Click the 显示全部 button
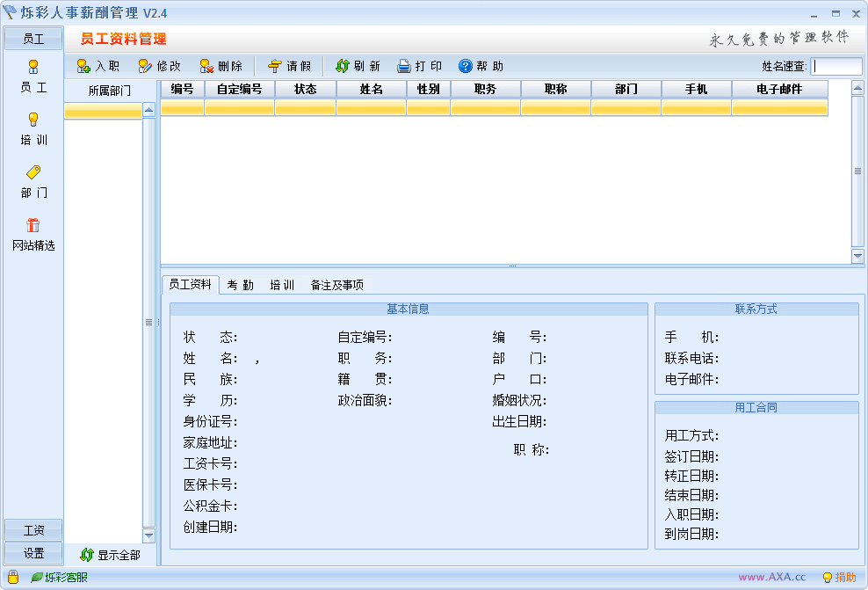 (110, 555)
